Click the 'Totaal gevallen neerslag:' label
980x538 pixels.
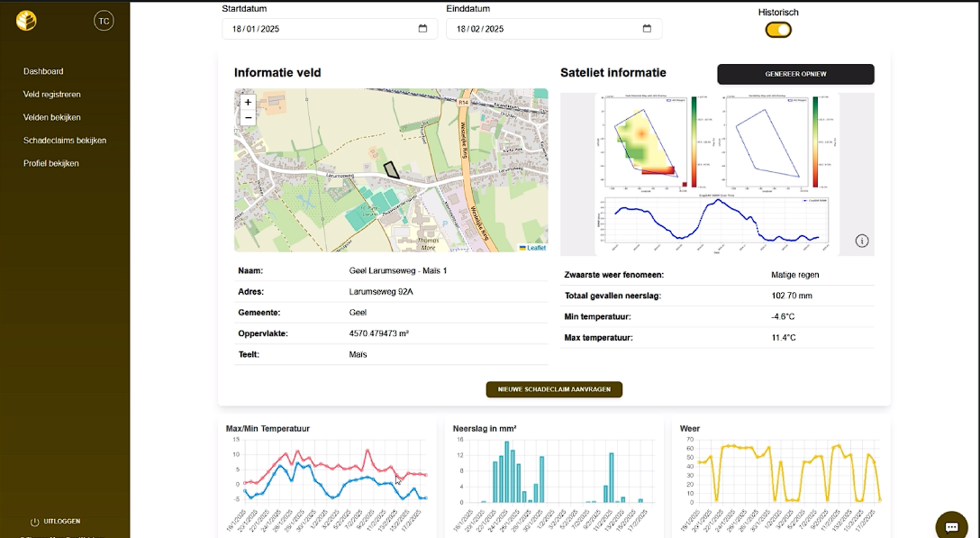point(612,296)
